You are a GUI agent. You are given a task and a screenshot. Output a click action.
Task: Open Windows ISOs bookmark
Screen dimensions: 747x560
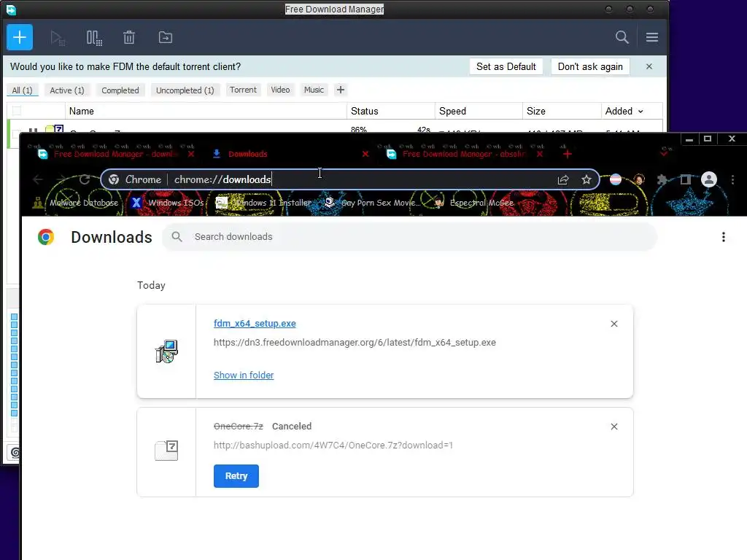click(x=168, y=203)
